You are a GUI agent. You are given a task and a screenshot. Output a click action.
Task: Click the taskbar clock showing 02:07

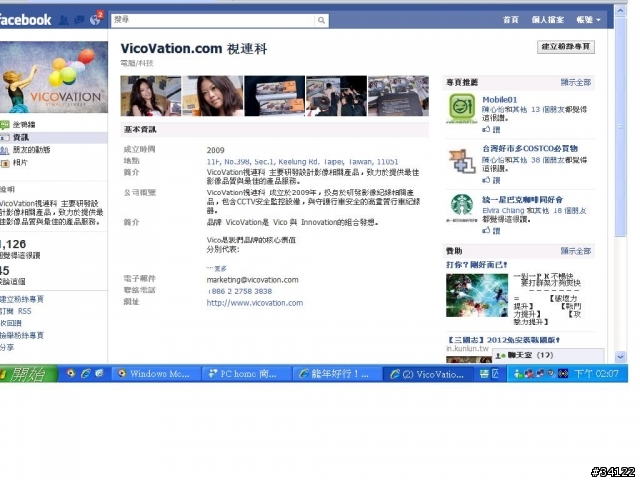coord(596,374)
